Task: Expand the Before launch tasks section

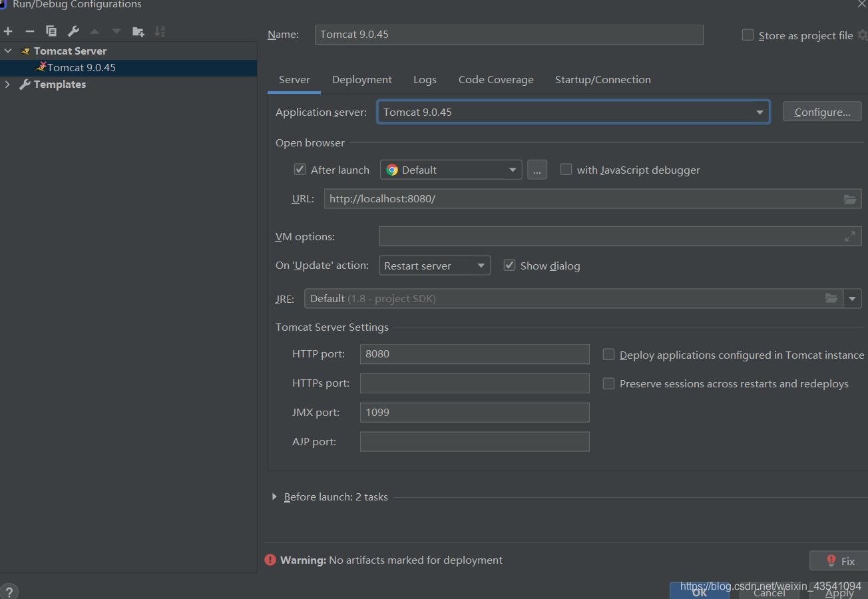Action: point(274,497)
